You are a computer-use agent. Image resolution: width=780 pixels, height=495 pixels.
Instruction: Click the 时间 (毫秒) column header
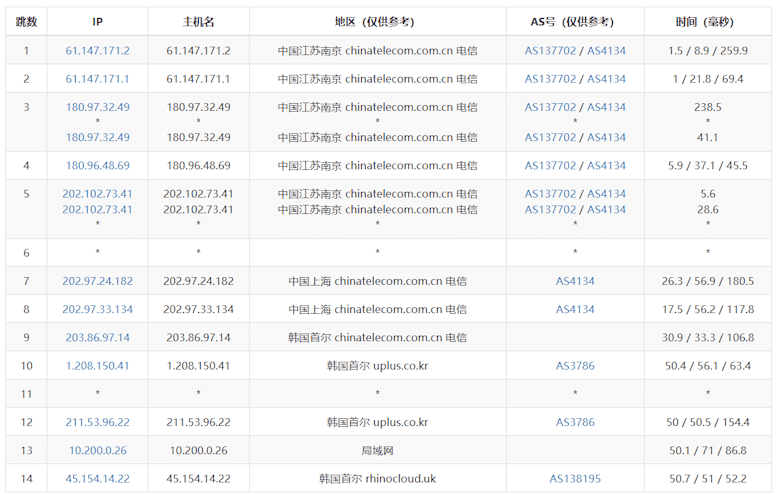click(x=708, y=21)
